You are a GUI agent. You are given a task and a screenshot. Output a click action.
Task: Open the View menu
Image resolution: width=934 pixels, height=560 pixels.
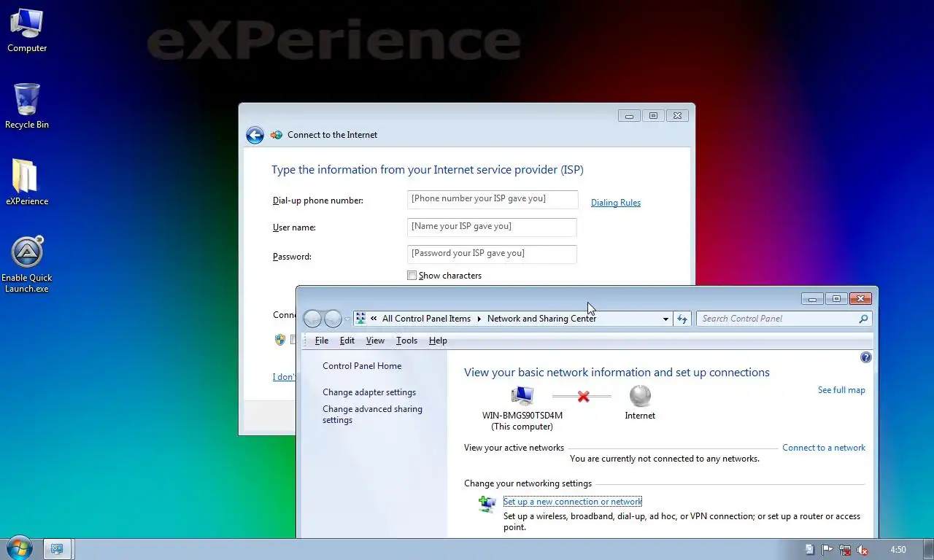click(x=375, y=341)
